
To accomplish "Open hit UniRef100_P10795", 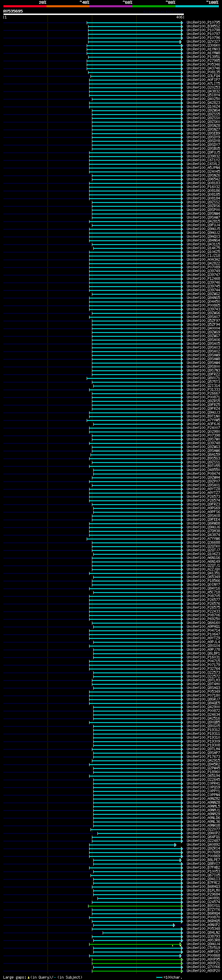I will click(203, 23).
